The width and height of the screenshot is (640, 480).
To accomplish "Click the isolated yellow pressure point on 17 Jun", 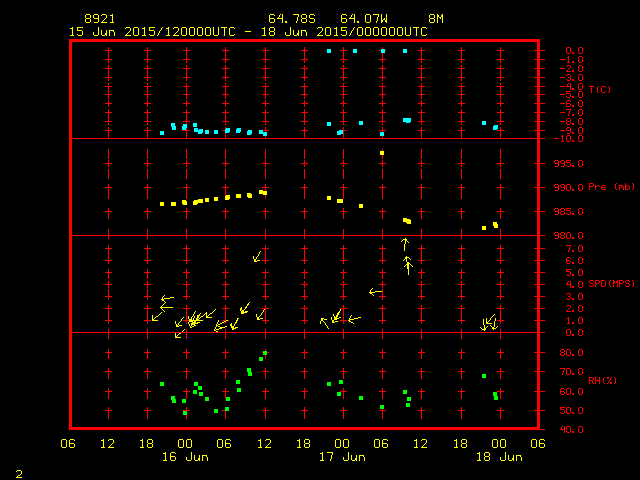I will point(361,206).
